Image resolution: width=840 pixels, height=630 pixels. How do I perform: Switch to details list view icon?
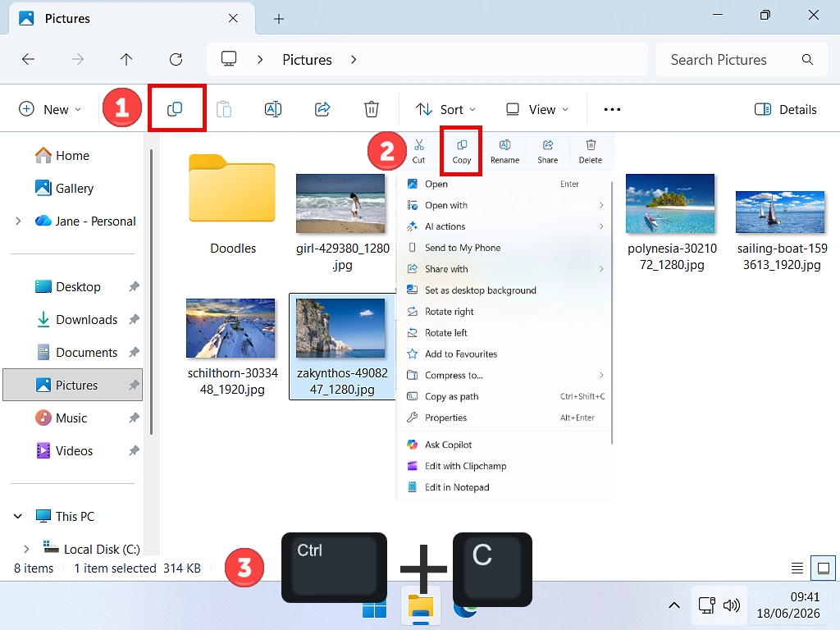coord(797,568)
